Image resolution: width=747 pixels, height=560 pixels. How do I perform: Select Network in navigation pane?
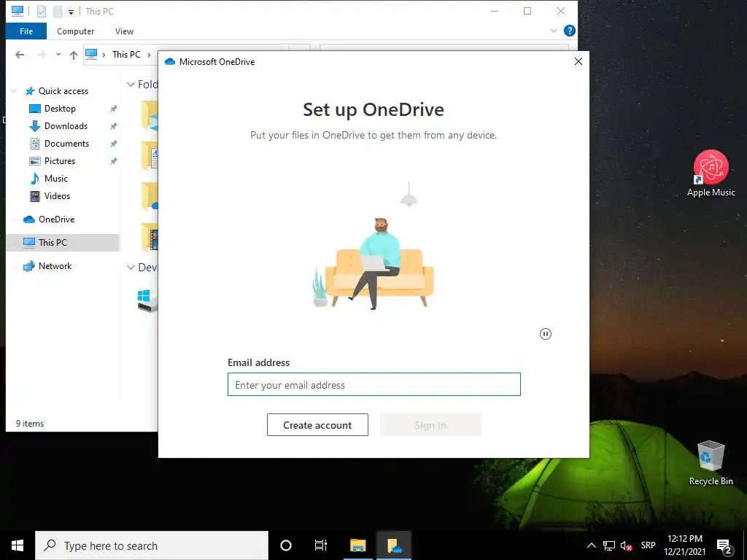click(55, 266)
